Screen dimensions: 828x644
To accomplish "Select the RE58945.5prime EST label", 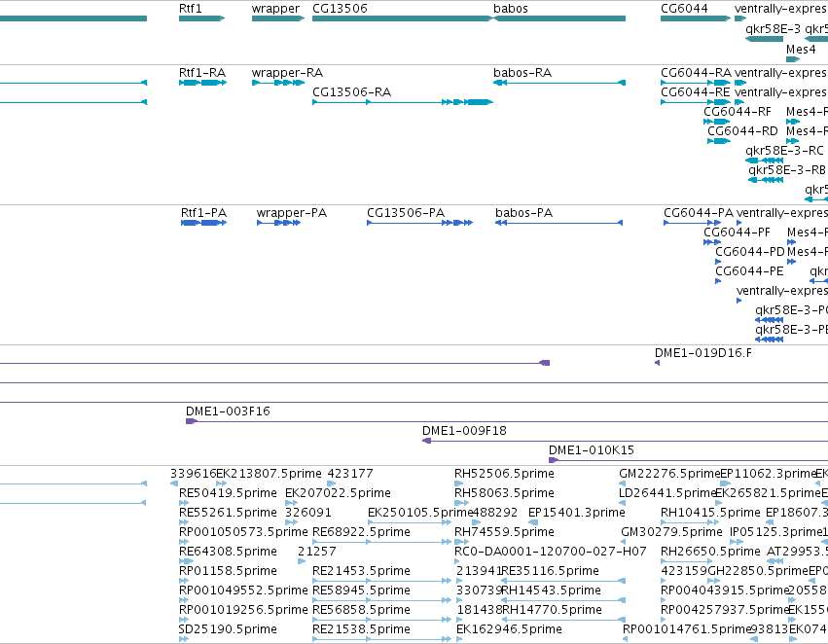I will (x=361, y=591).
